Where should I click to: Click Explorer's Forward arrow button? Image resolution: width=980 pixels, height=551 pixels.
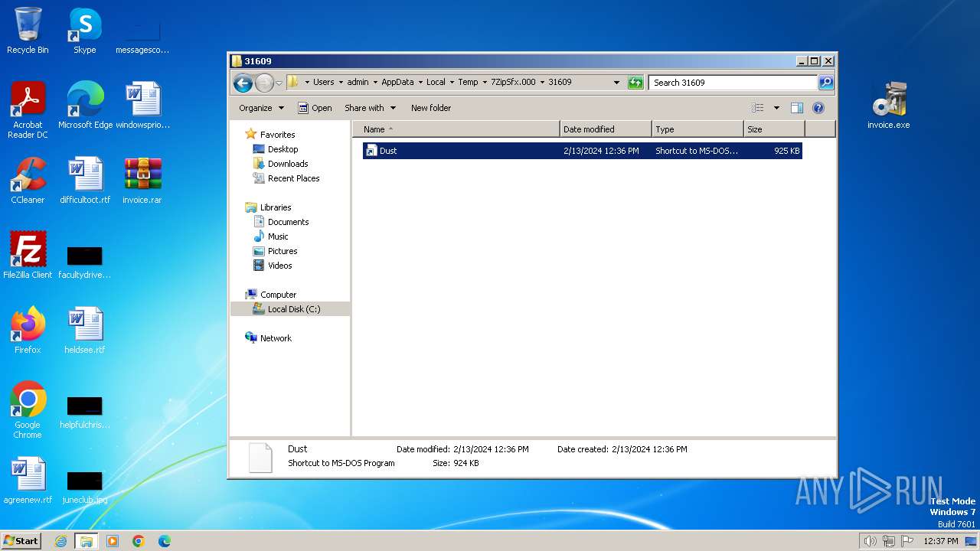pos(264,83)
